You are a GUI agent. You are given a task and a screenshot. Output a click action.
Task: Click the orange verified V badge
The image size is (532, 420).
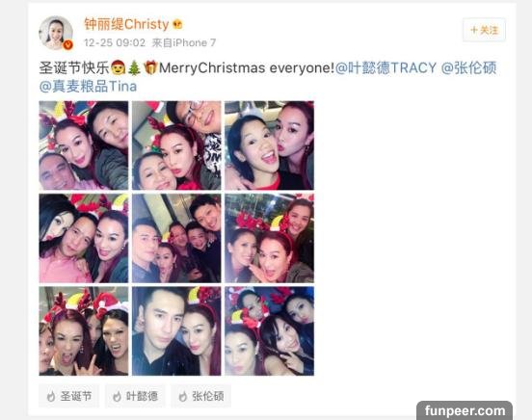coord(68,44)
